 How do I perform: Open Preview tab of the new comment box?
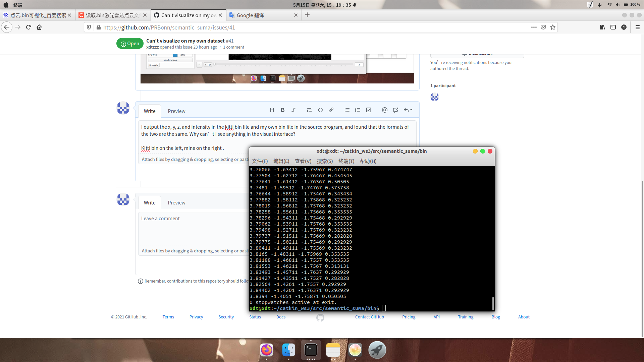pos(176,203)
